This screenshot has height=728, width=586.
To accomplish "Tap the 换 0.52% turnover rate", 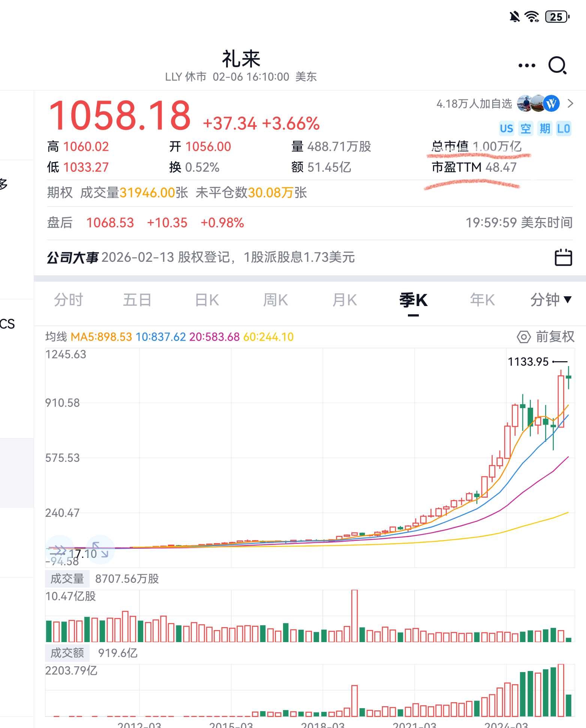I will (x=194, y=167).
